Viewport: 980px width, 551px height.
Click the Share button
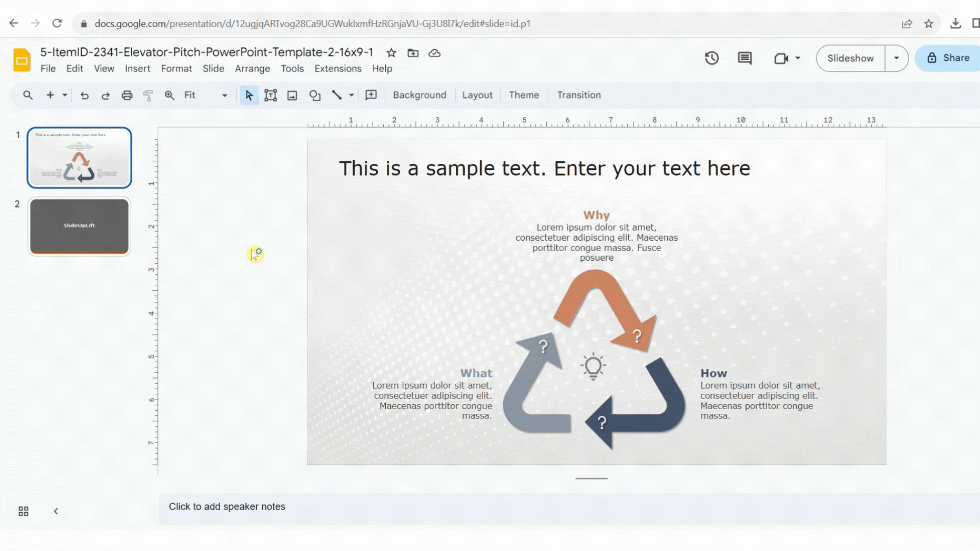tap(952, 58)
